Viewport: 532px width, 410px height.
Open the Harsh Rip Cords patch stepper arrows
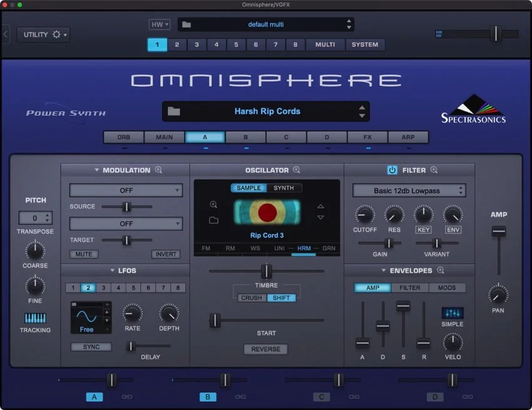[x=362, y=111]
